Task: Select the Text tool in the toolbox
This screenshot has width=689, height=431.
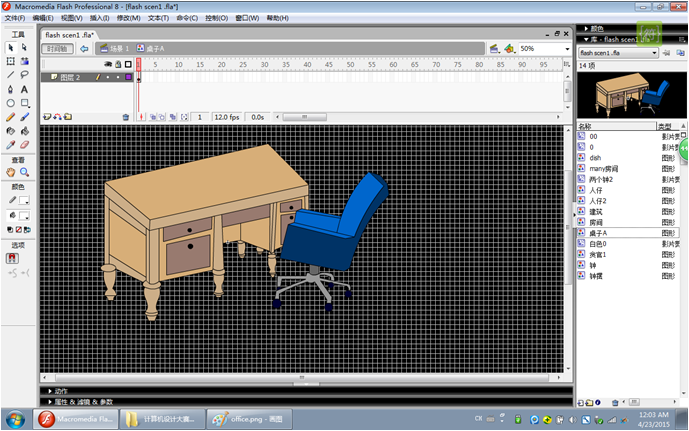Action: click(24, 88)
